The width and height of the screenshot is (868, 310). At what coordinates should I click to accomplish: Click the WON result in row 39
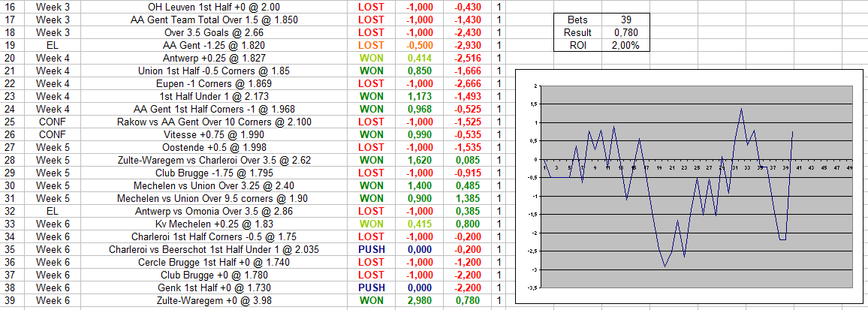coord(371,300)
